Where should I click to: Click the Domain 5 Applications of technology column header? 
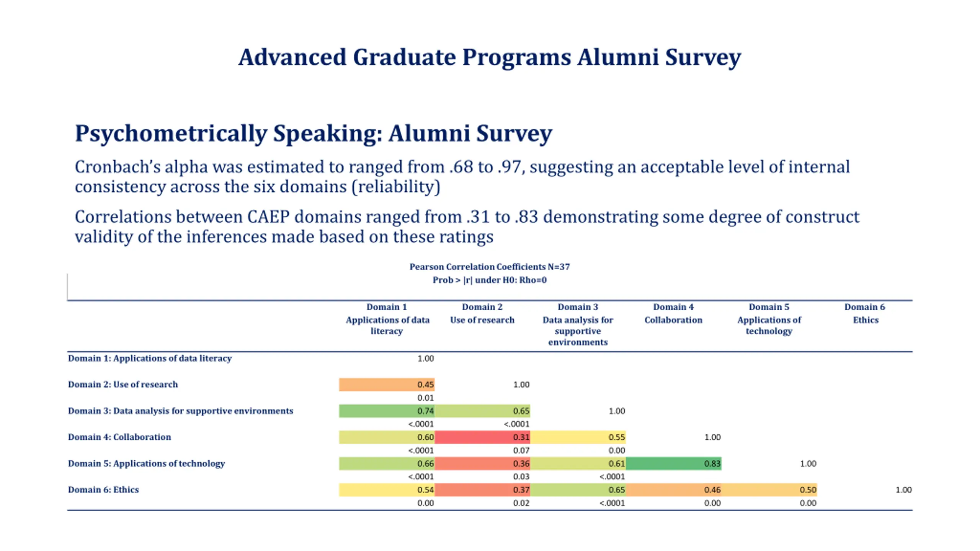pyautogui.click(x=769, y=319)
